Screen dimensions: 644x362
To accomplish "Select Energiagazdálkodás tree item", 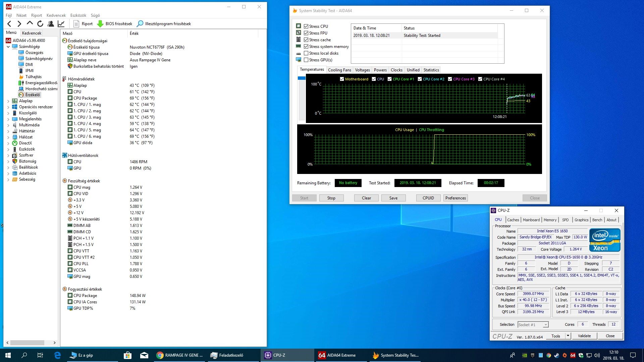I will (x=41, y=83).
